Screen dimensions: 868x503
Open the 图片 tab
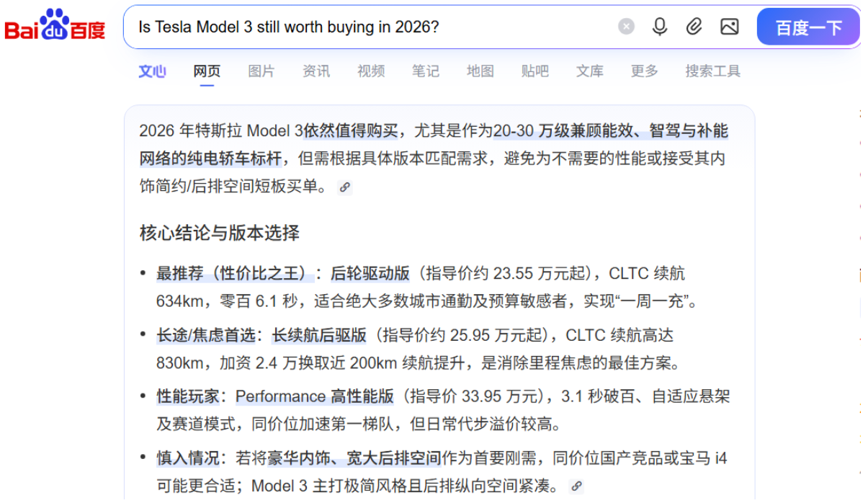pyautogui.click(x=261, y=71)
